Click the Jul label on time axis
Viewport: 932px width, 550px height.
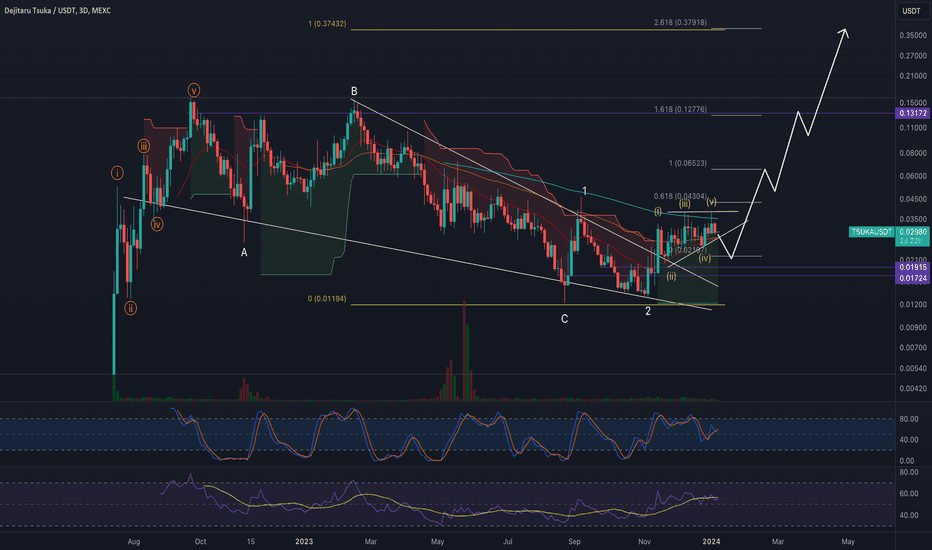[x=508, y=542]
